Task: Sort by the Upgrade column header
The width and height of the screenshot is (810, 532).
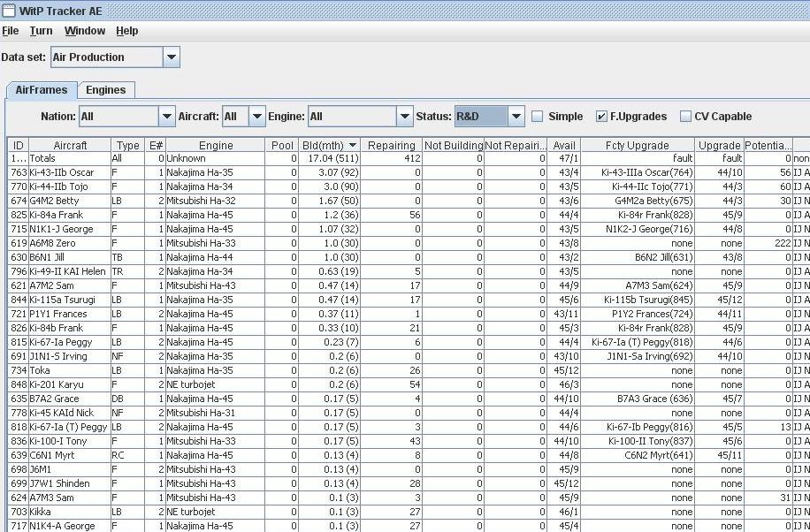Action: coord(719,146)
